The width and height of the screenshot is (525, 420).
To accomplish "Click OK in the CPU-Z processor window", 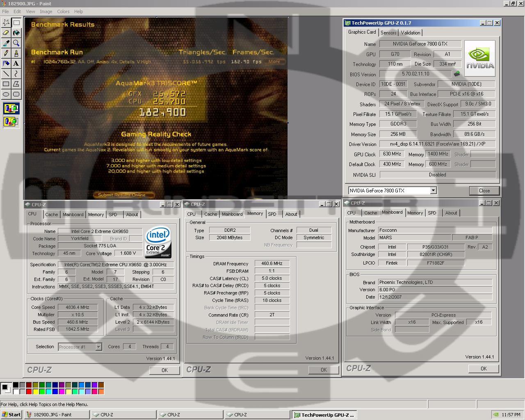I will point(164,370).
